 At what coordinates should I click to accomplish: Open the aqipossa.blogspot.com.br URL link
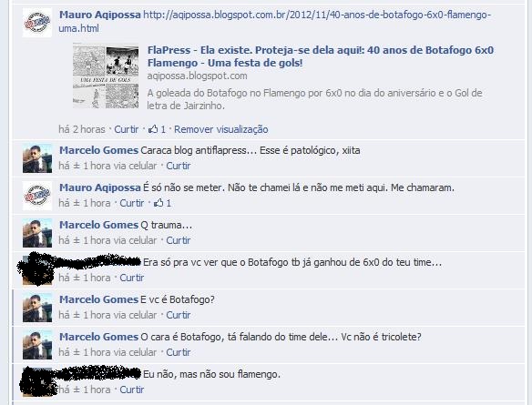[275, 21]
